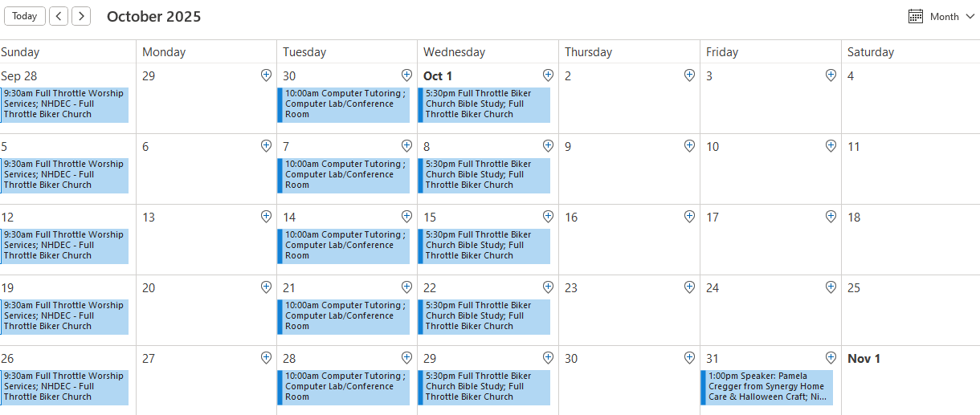Click the add event icon on Tuesday 14

(x=406, y=216)
